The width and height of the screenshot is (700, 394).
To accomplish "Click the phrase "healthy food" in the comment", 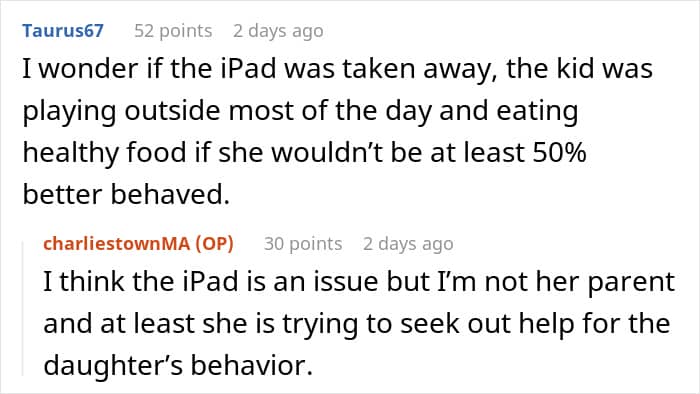I will [104, 153].
